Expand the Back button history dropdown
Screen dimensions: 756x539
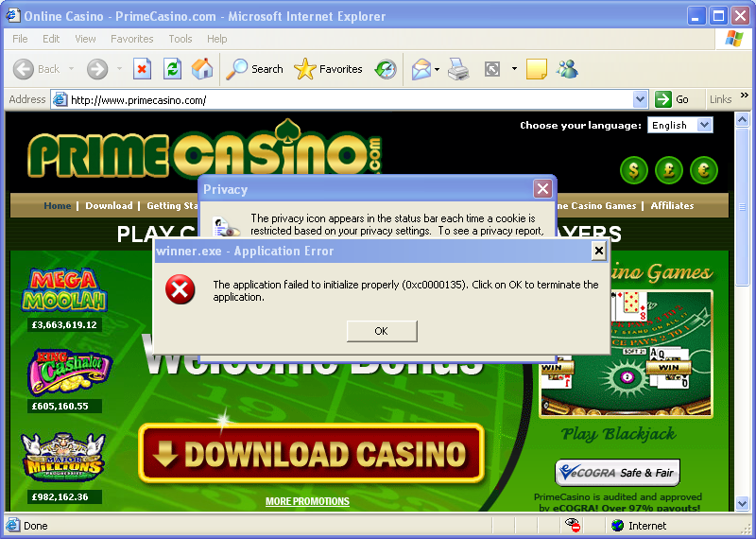pos(72,69)
